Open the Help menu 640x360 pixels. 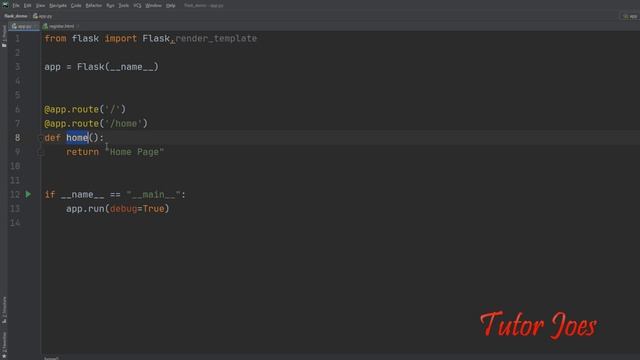(171, 6)
